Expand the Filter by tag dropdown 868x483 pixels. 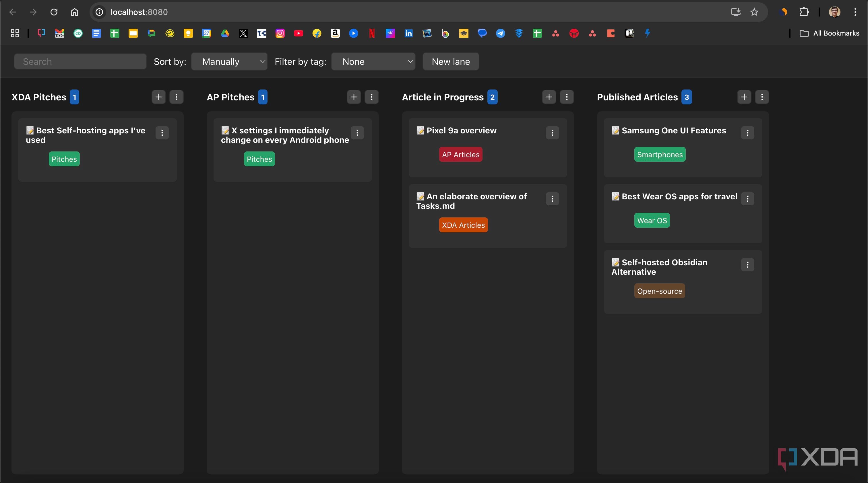coord(373,61)
